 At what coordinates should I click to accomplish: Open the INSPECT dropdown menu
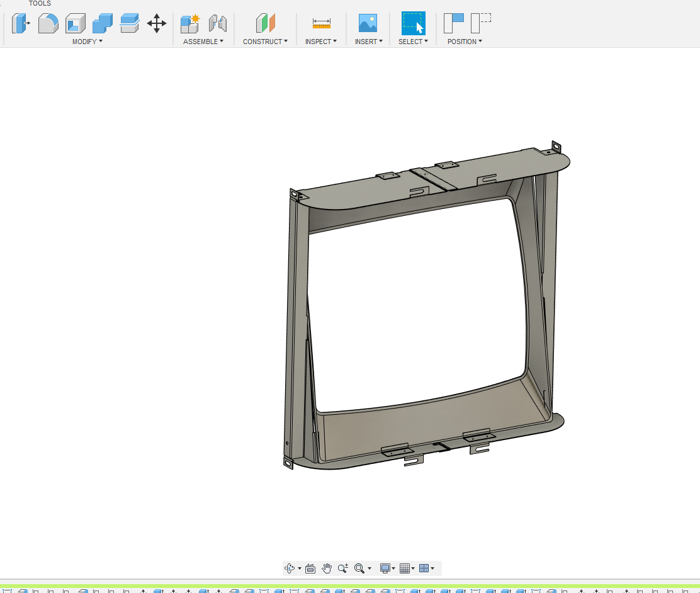pyautogui.click(x=321, y=42)
